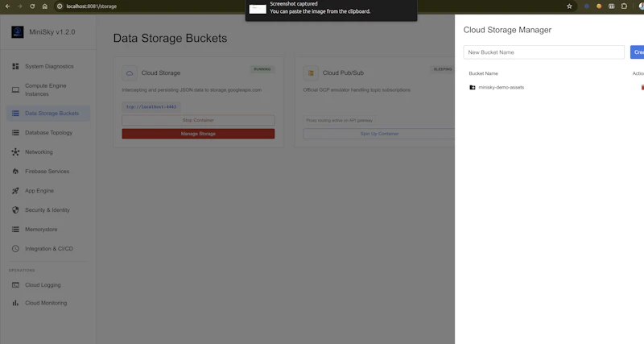Delete the minisky-demo-assets bucket
The height and width of the screenshot is (344, 644).
[x=642, y=87]
